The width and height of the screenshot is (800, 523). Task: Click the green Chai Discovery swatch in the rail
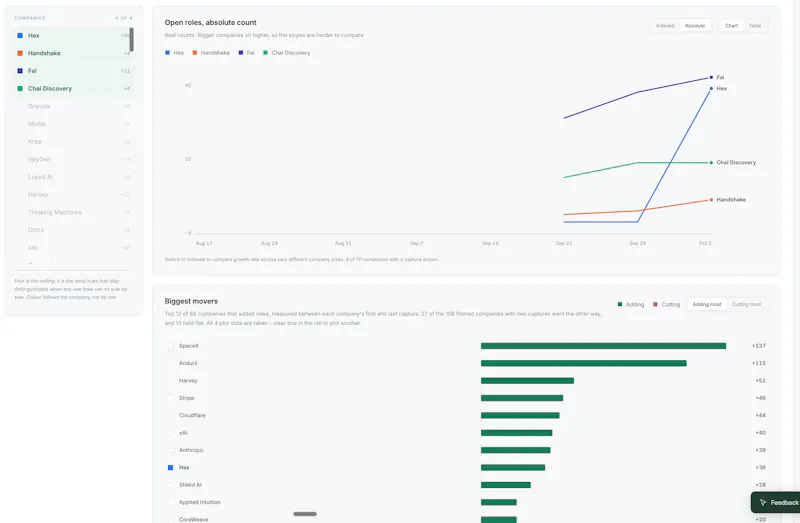(x=20, y=89)
